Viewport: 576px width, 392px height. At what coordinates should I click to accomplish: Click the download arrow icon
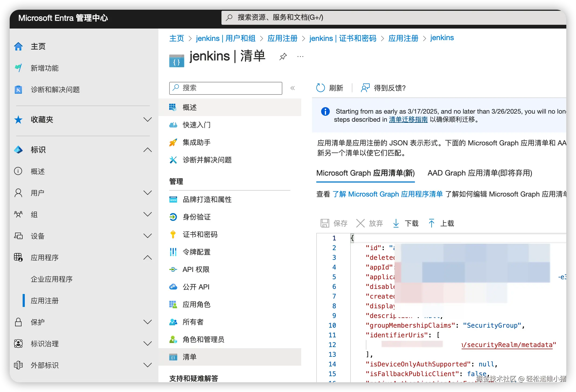[x=396, y=223]
